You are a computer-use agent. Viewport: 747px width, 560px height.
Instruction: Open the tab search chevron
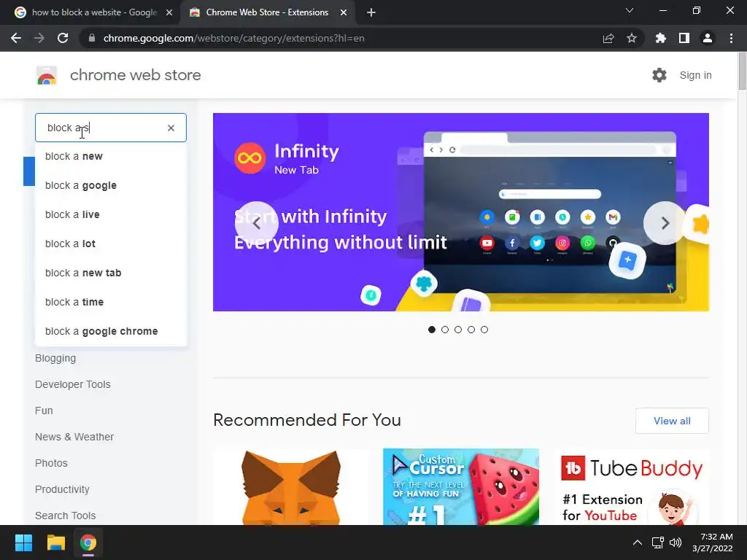coord(630,10)
